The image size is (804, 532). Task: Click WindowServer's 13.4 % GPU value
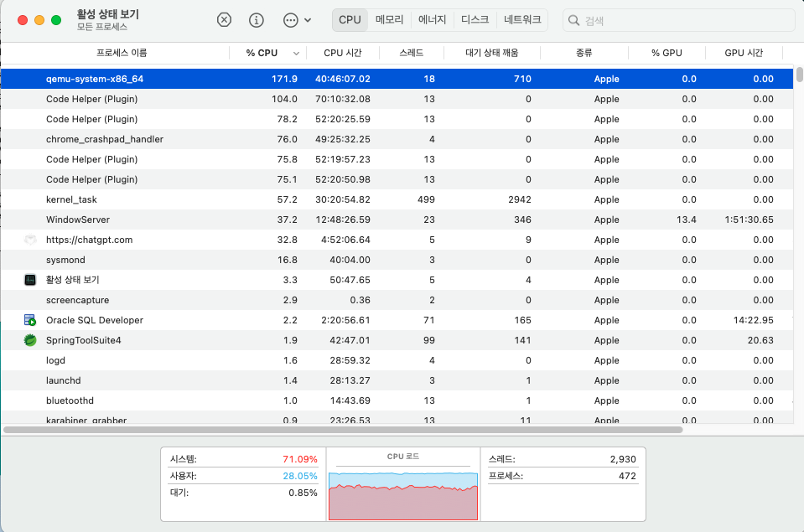[686, 220]
